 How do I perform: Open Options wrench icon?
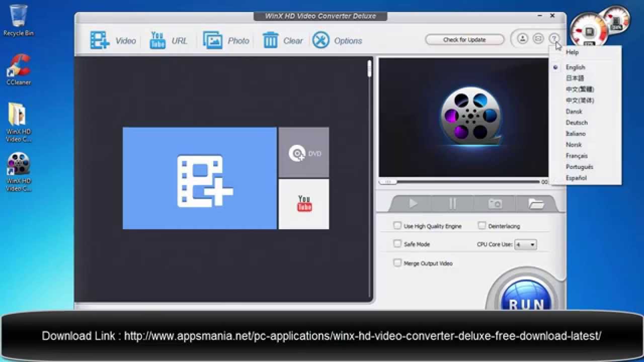click(x=320, y=40)
